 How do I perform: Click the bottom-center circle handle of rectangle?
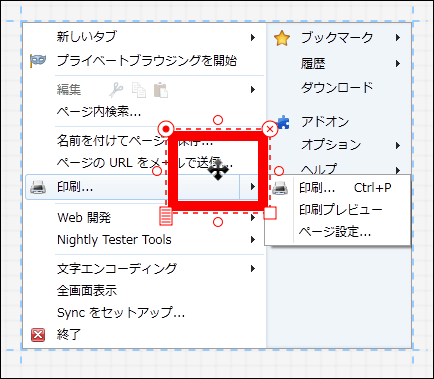tap(218, 222)
